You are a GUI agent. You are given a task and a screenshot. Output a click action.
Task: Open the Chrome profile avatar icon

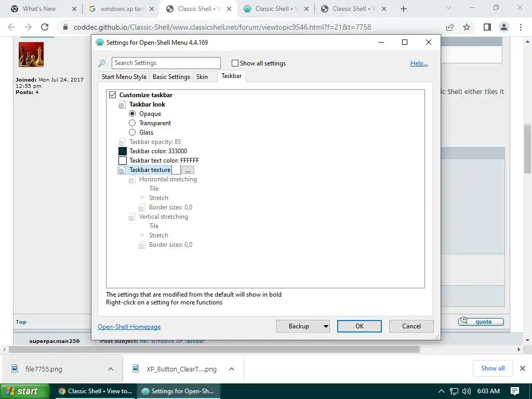click(504, 27)
